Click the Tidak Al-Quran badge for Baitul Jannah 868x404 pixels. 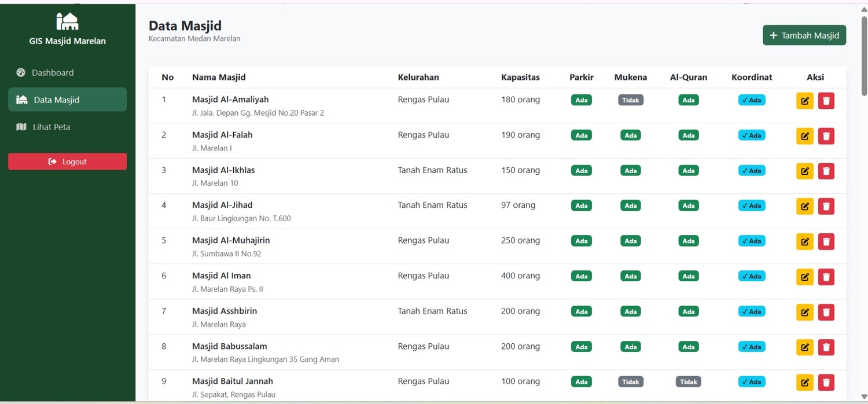689,382
